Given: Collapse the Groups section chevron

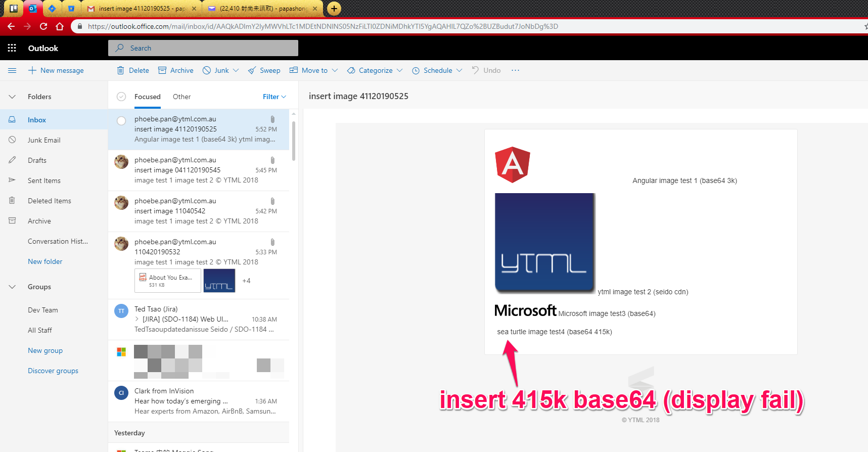Looking at the screenshot, I should click(12, 287).
